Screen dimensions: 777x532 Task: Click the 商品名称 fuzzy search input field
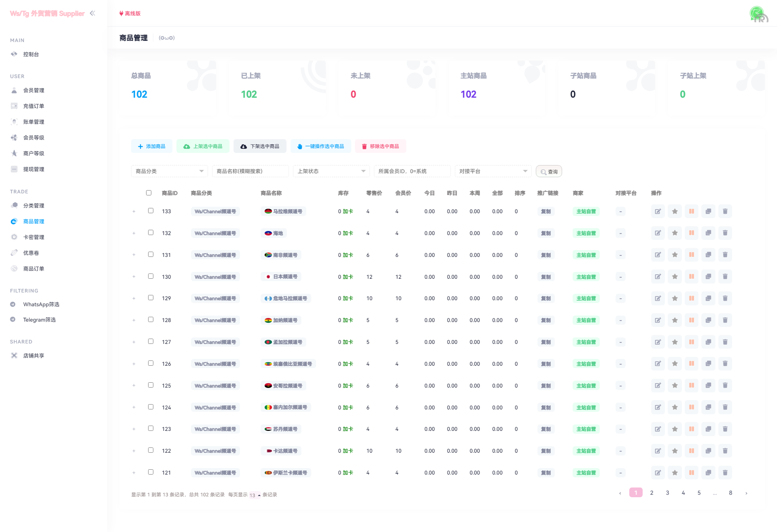tap(250, 172)
